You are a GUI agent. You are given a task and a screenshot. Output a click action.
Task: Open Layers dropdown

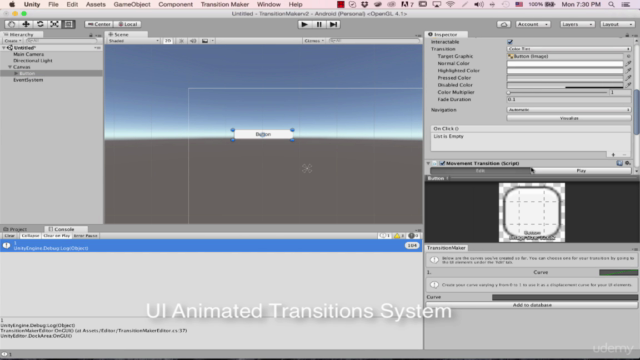click(577, 24)
